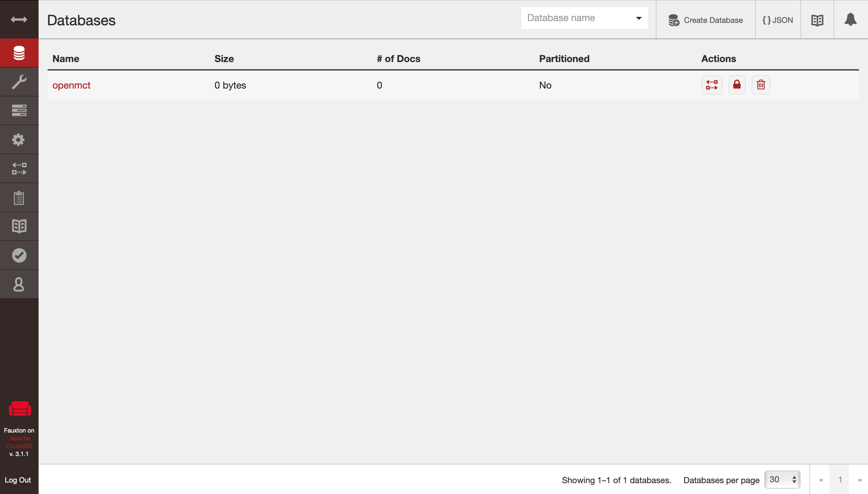The height and width of the screenshot is (494, 868).
Task: Open Active Tasks clipboard icon
Action: [19, 197]
